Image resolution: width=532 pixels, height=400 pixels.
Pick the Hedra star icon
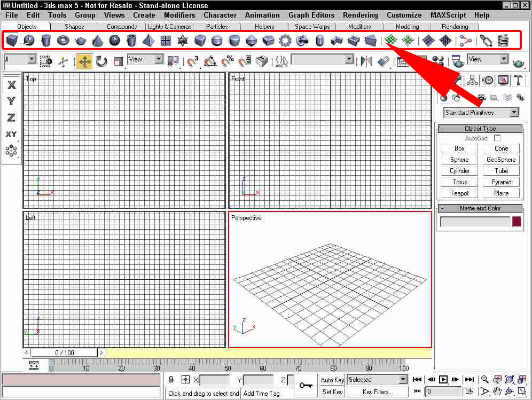183,41
